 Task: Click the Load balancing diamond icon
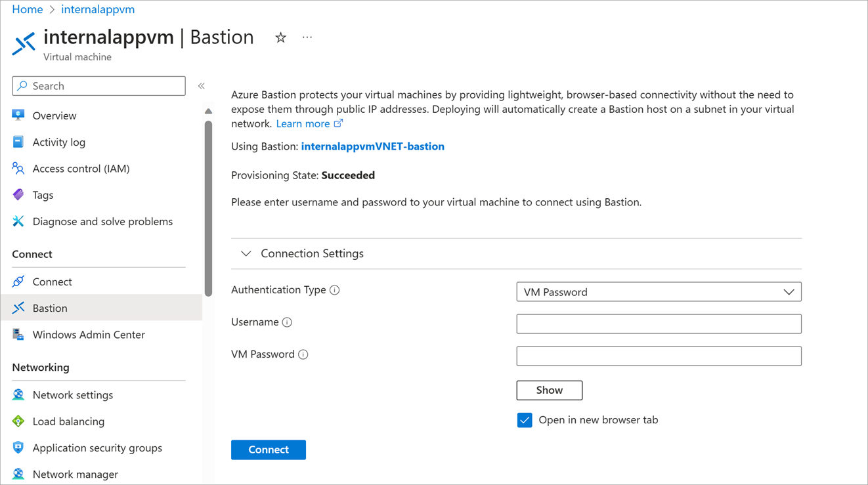tap(18, 421)
